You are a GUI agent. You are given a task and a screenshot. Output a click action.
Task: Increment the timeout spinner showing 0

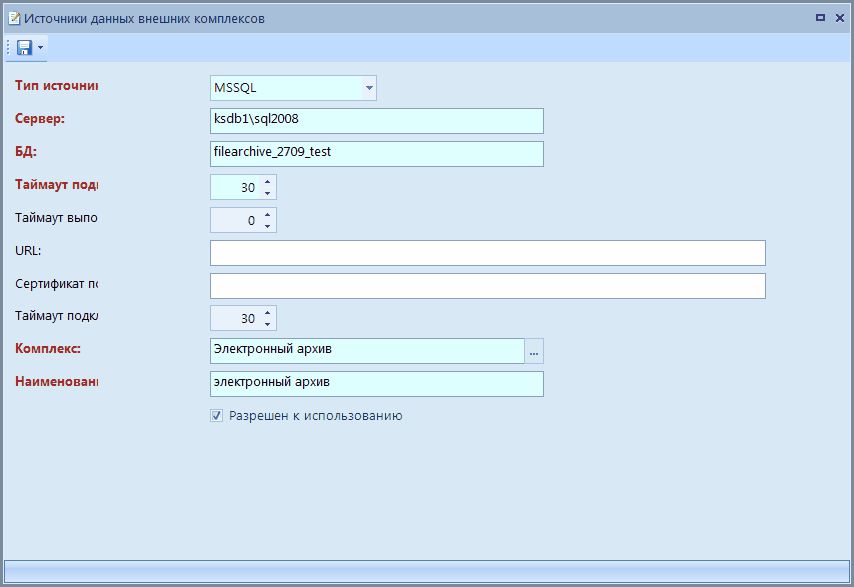click(268, 215)
